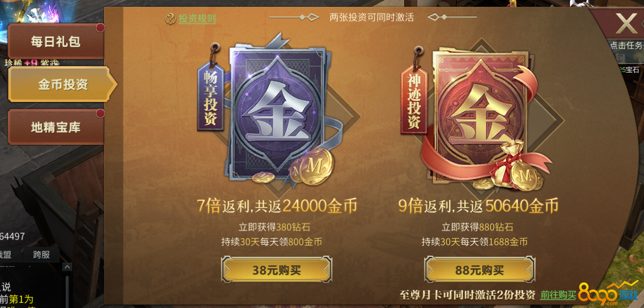The height and width of the screenshot is (308, 644).
Task: Click the red notification dot on 地精宝库
Action: 100,113
